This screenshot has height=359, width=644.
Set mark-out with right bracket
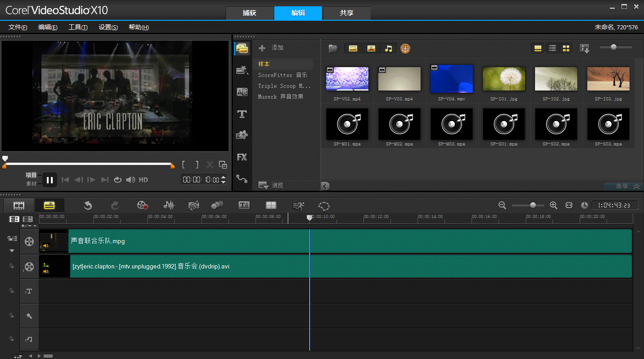coord(197,165)
